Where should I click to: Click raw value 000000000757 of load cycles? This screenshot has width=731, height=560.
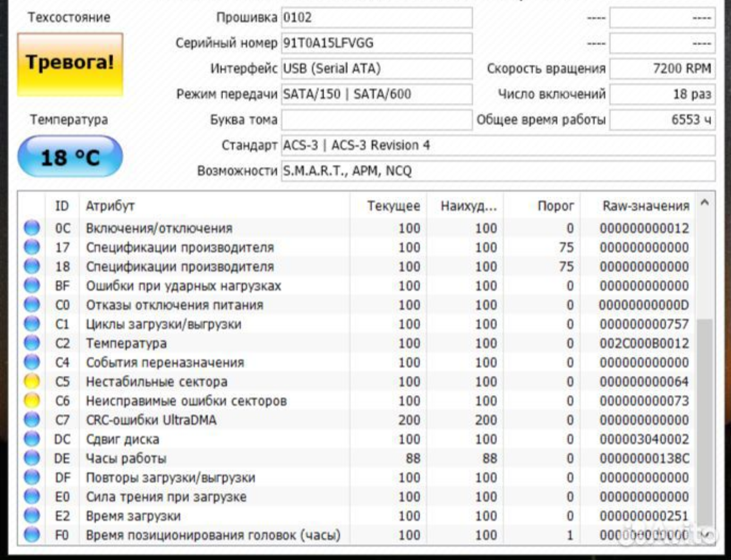coord(644,324)
